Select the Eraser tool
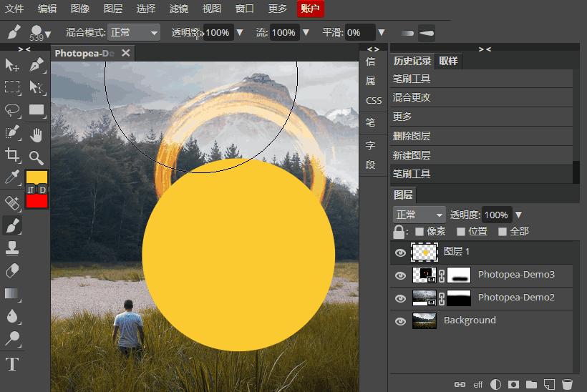 point(12,271)
